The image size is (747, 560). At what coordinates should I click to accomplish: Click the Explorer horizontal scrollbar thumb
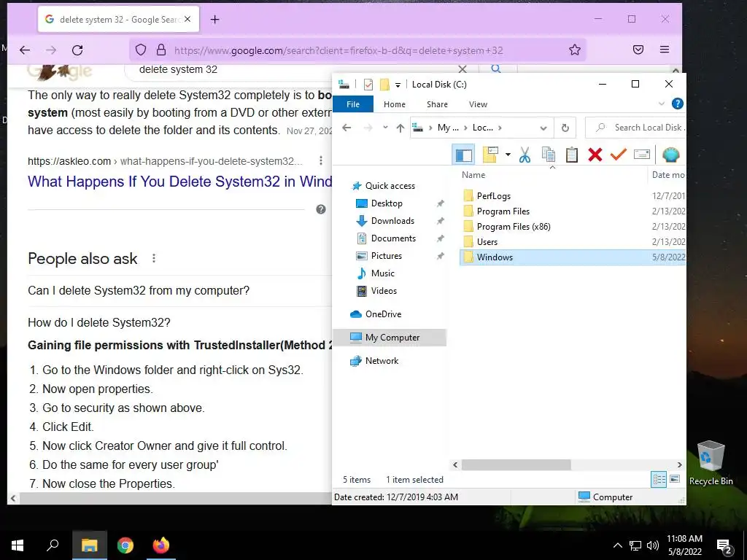point(516,464)
